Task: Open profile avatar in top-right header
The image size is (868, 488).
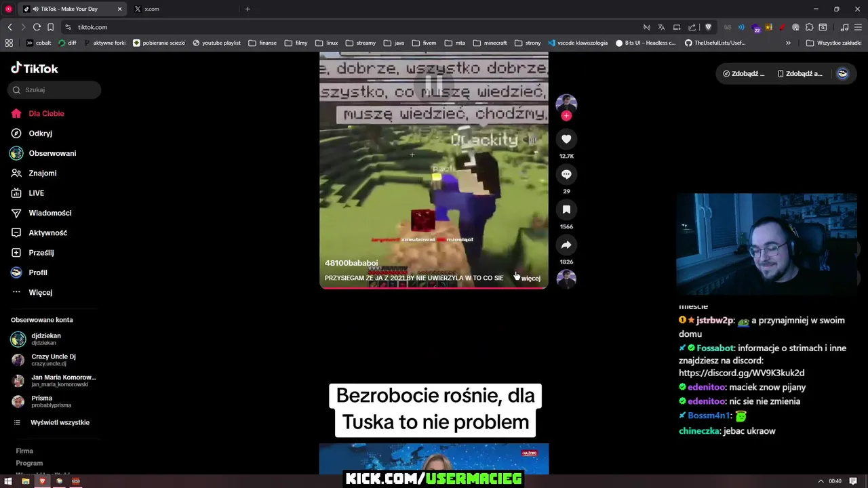Action: click(x=842, y=73)
